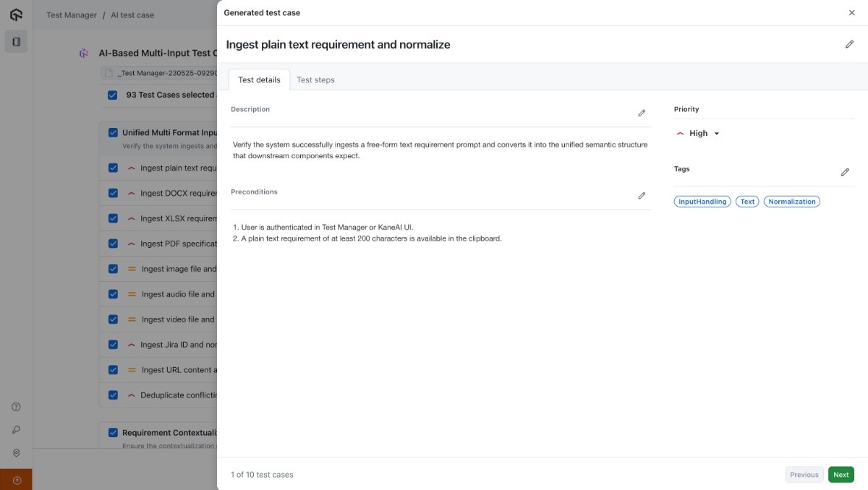Edit the test case title pencil icon
The image size is (868, 490).
point(849,44)
